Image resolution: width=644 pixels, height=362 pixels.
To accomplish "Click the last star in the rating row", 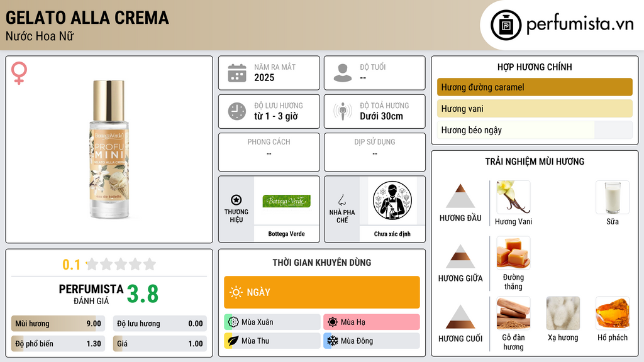I will (x=150, y=264).
